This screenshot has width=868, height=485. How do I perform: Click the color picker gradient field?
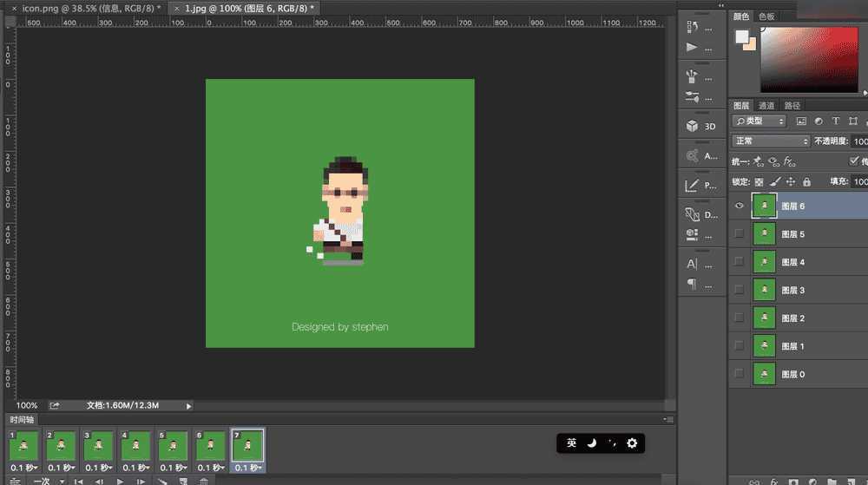coord(812,57)
